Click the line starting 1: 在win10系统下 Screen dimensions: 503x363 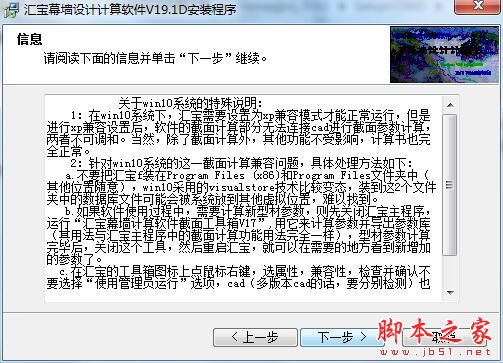coord(251,115)
